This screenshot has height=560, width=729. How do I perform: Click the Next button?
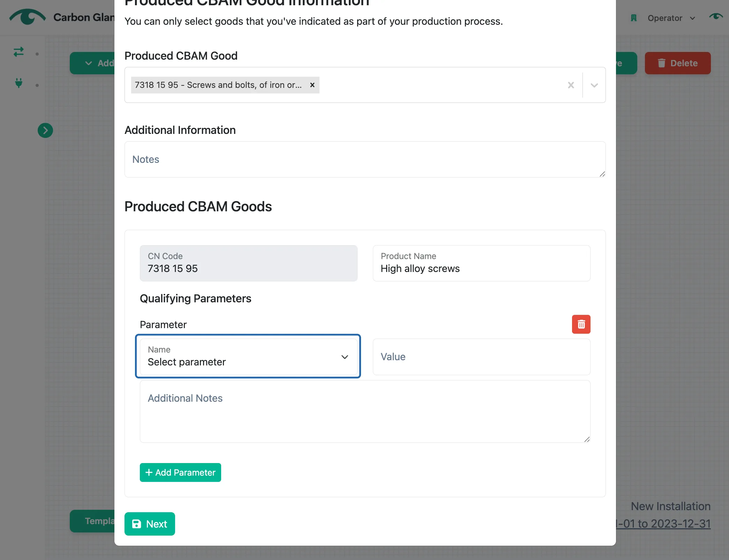click(x=150, y=524)
